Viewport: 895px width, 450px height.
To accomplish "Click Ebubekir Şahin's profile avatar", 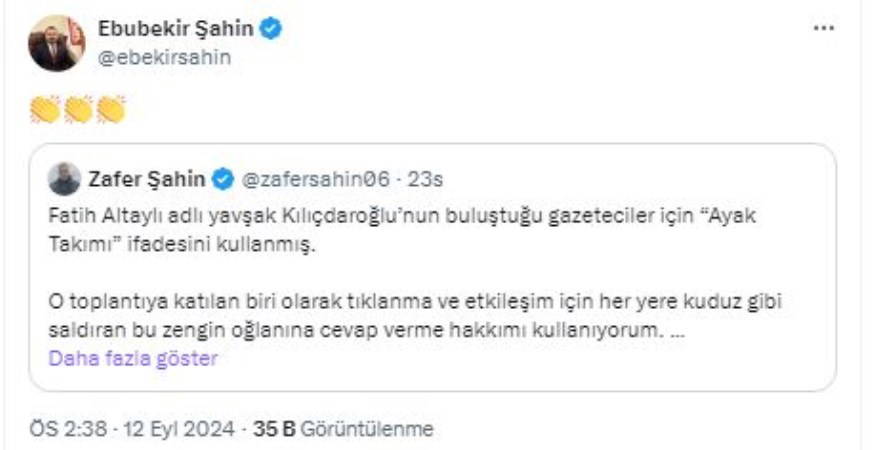I will [x=56, y=43].
